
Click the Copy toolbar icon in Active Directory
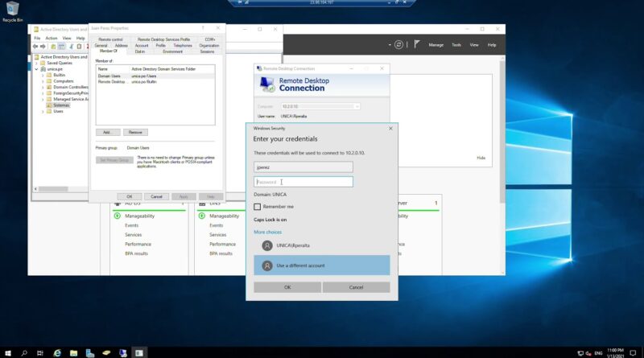(79, 47)
